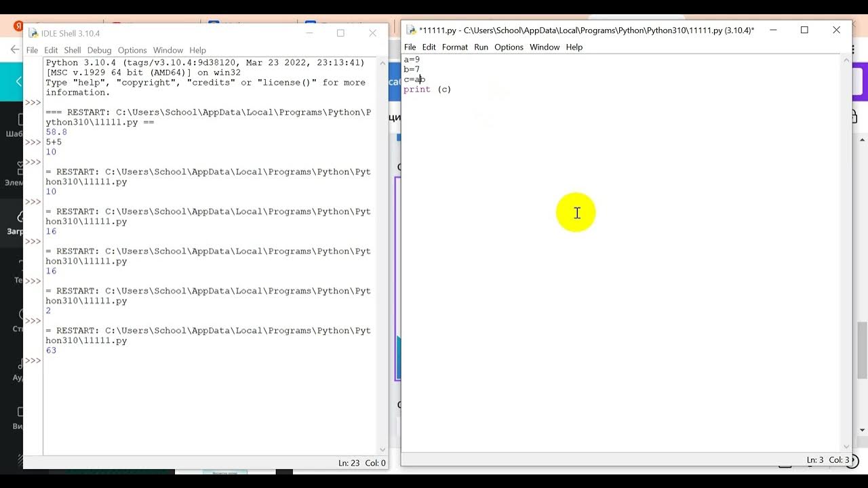Click the print (c) line in editor
Viewport: 868px width, 488px height.
(427, 89)
